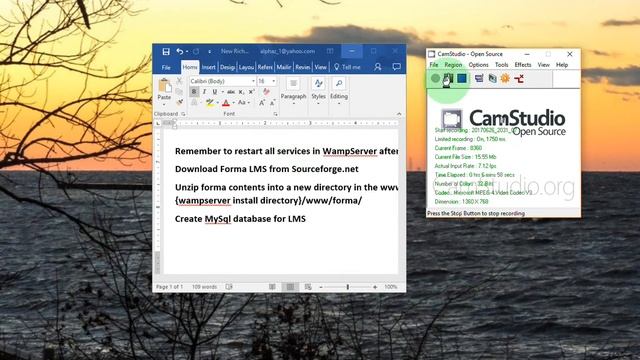The width and height of the screenshot is (640, 360).
Task: Click the zoom in plus button
Action: [x=375, y=287]
